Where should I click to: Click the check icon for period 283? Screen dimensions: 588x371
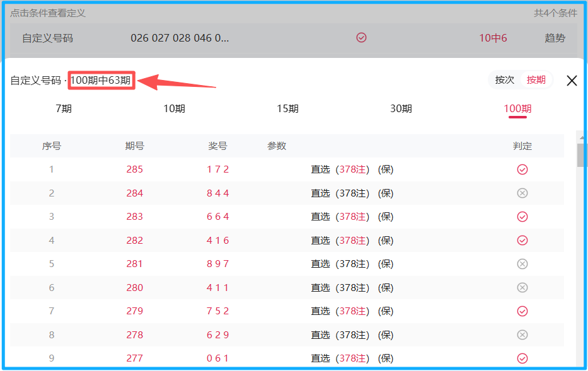coord(522,217)
